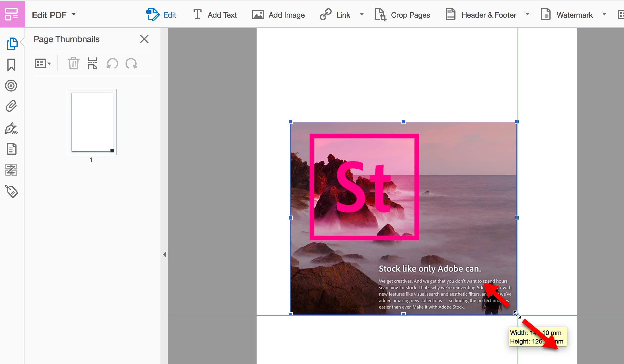Click Crop Pages button

coord(402,15)
